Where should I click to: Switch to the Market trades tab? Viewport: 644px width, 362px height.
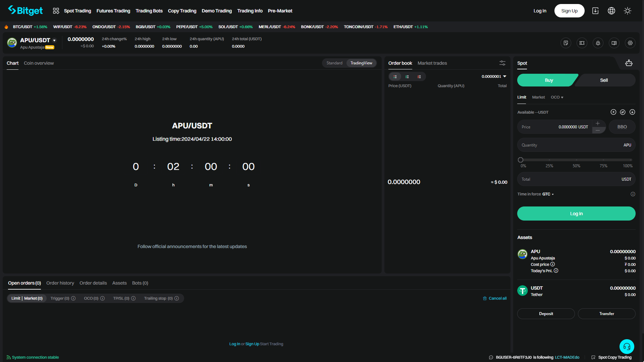[432, 63]
